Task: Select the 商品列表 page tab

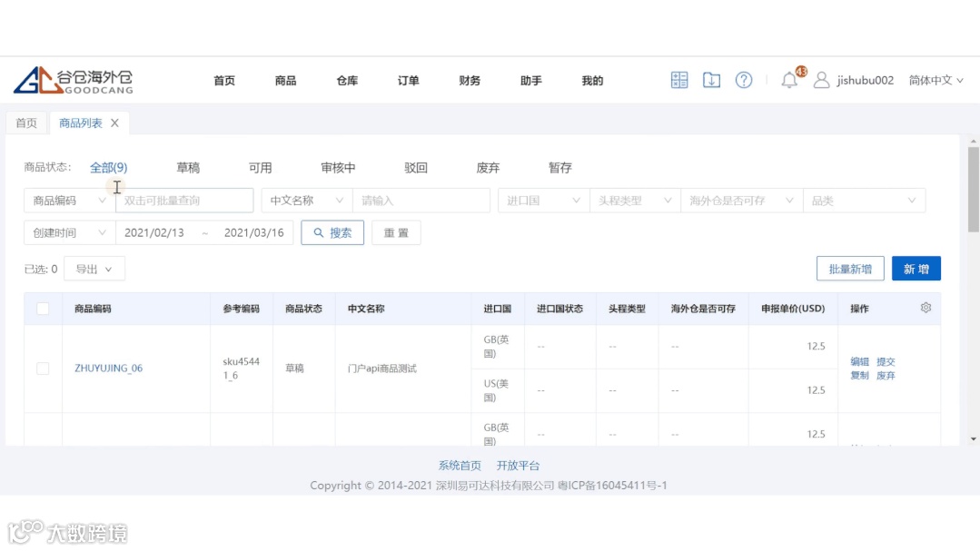Action: coord(80,123)
